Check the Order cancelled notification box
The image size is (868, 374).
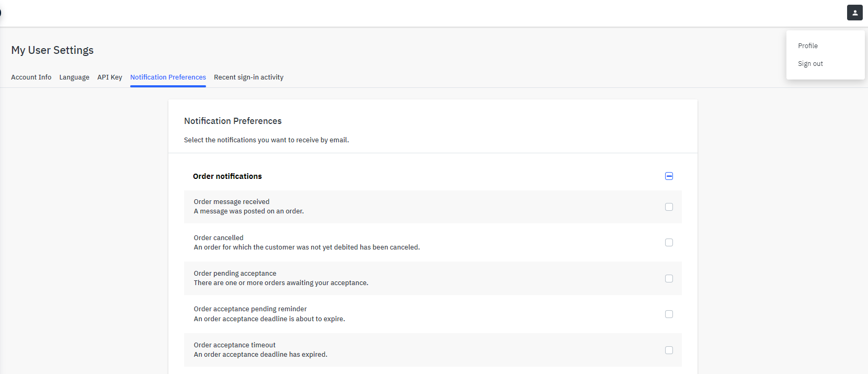[669, 243]
